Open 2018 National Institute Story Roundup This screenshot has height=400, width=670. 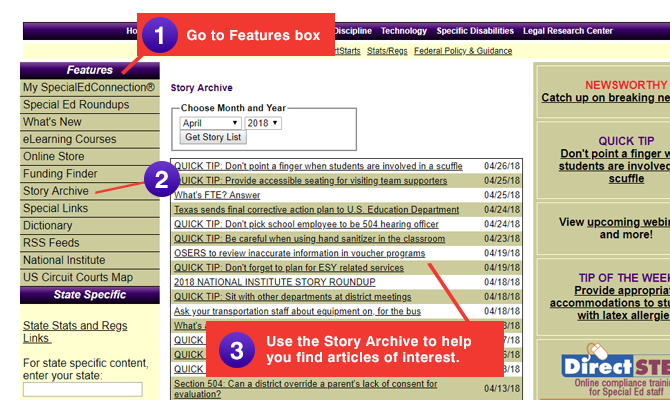point(274,282)
